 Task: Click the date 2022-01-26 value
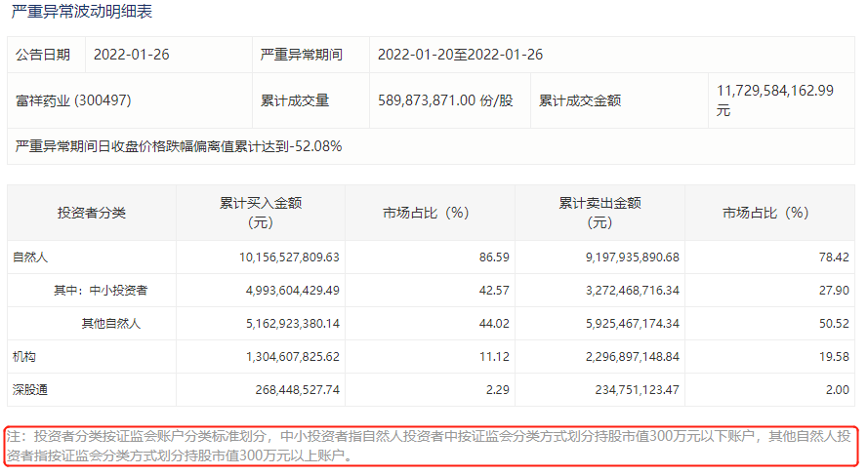coord(131,55)
